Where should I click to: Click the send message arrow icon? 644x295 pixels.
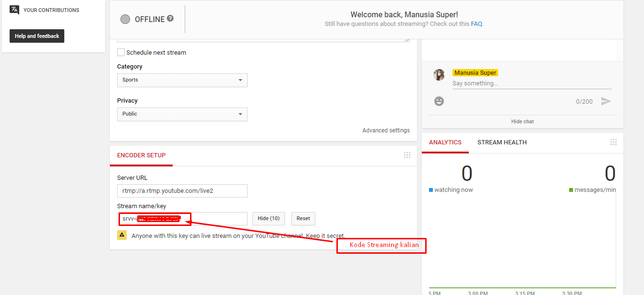pos(606,101)
